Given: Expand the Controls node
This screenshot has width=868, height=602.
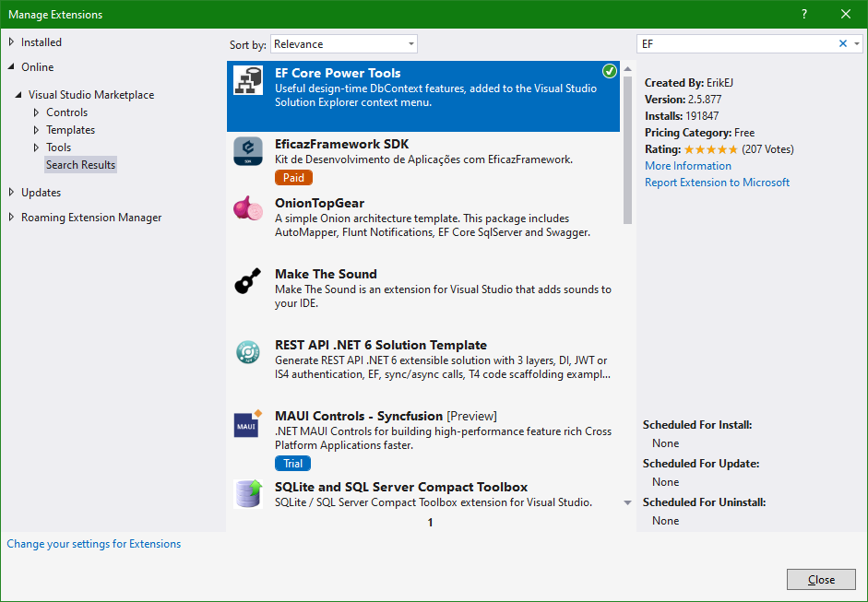Looking at the screenshot, I should (x=36, y=112).
